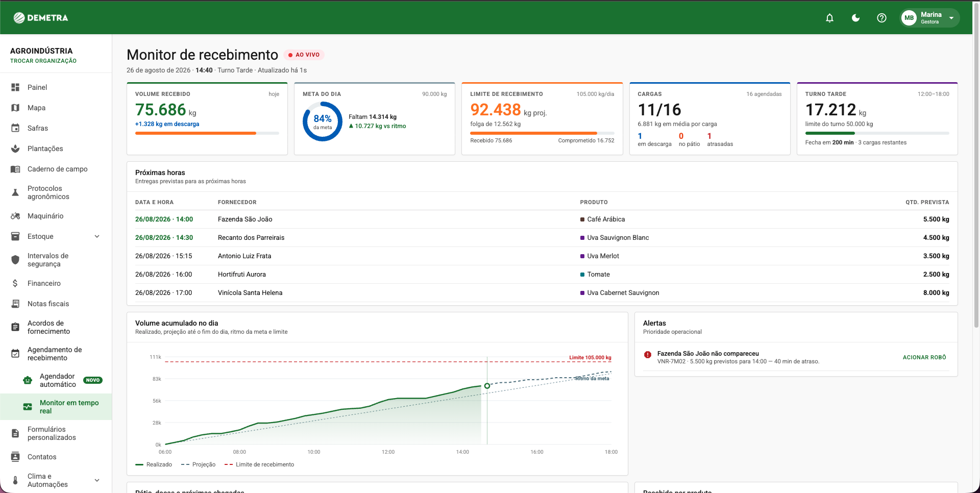Image resolution: width=980 pixels, height=493 pixels.
Task: Open the notifications bell icon
Action: point(830,18)
